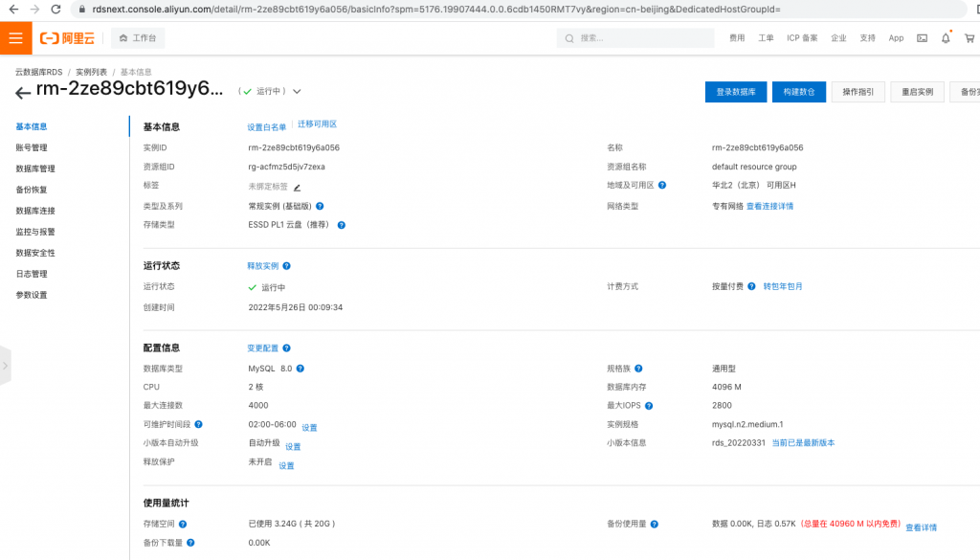Open 费用 top navigation item
980x560 pixels.
(737, 38)
